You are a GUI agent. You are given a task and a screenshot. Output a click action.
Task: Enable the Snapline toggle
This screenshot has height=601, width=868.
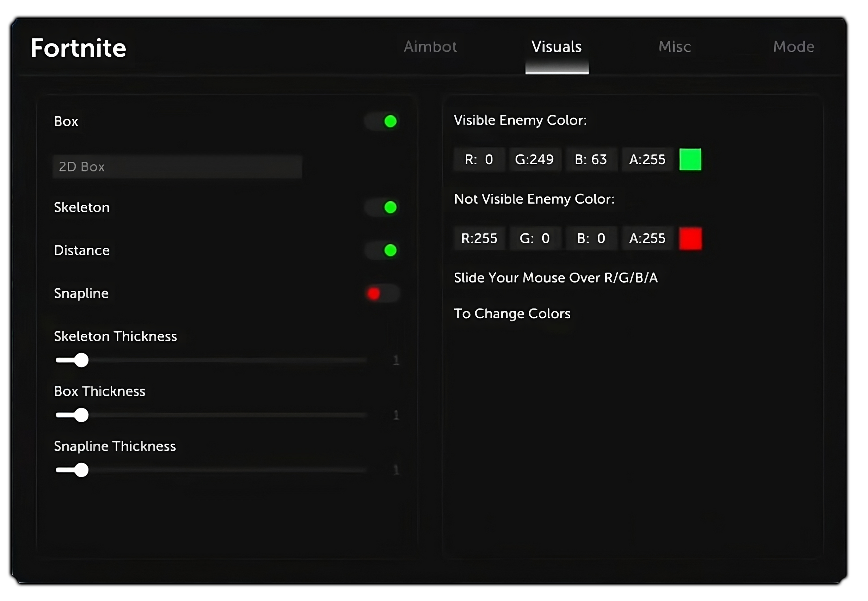point(382,293)
